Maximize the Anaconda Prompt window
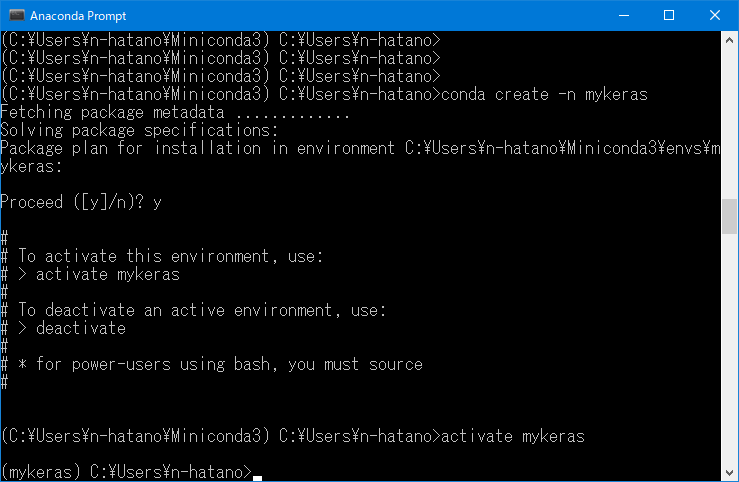 tap(669, 15)
